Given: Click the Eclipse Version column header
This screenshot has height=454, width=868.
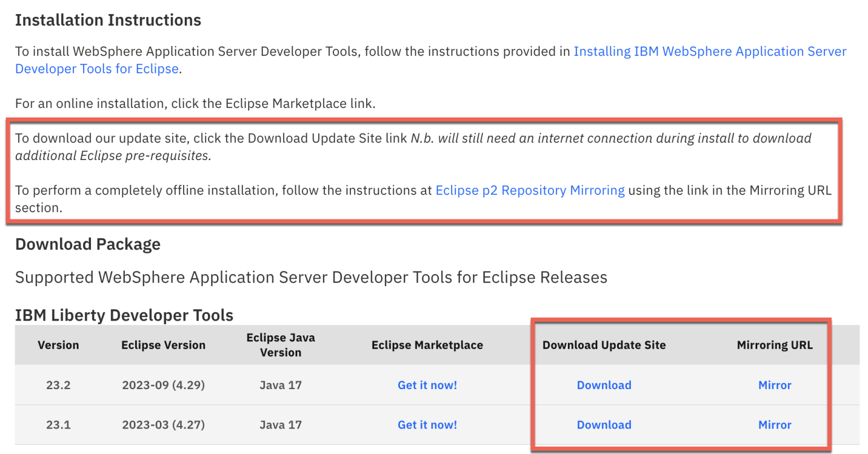Looking at the screenshot, I should point(163,345).
